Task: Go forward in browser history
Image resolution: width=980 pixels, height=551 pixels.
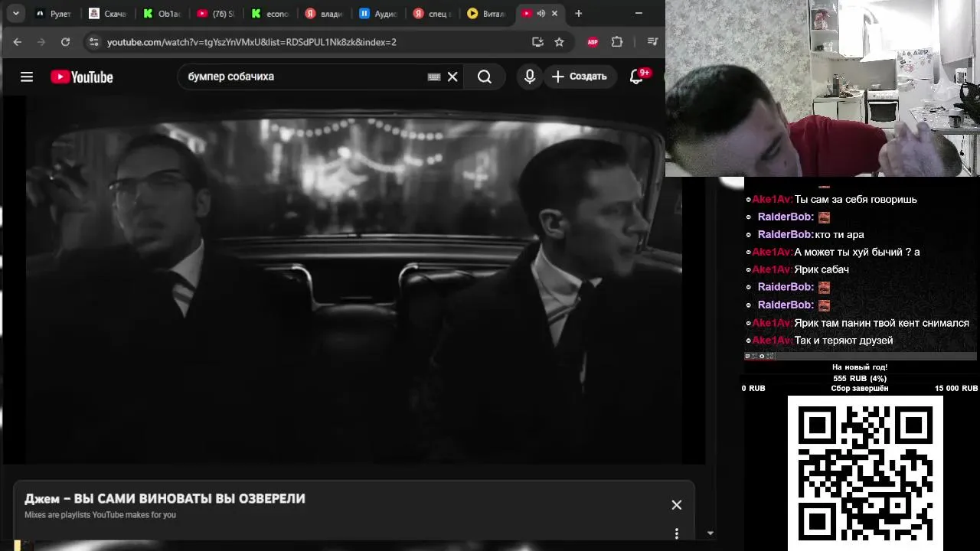Action: pos(41,42)
